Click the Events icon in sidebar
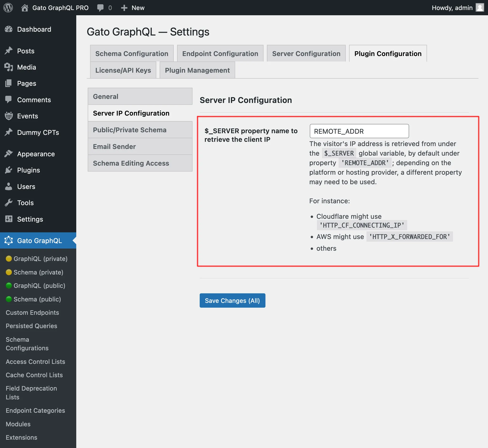Screen dimensions: 488x448 [9, 116]
